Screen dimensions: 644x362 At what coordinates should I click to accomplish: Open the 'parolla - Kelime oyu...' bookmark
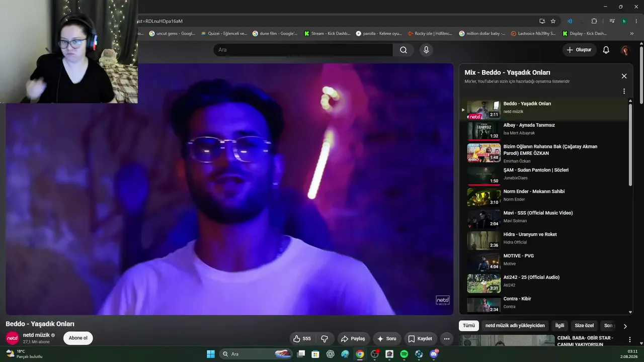(379, 34)
